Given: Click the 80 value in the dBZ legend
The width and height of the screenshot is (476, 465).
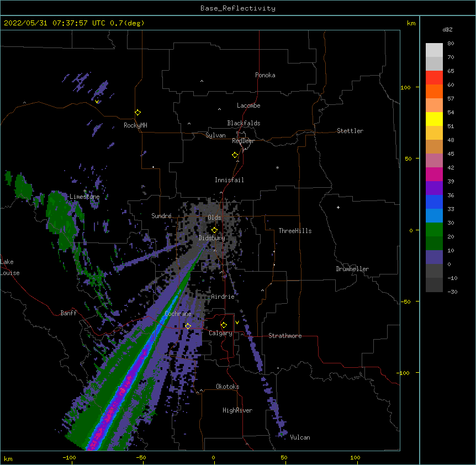Looking at the screenshot, I should click(451, 44).
